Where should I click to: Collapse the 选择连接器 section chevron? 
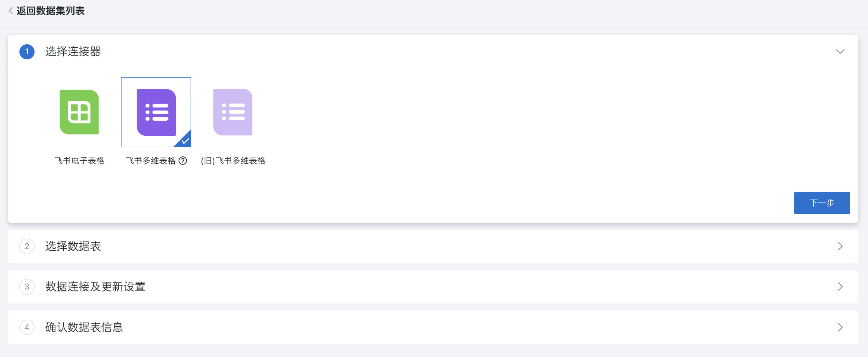tap(840, 52)
